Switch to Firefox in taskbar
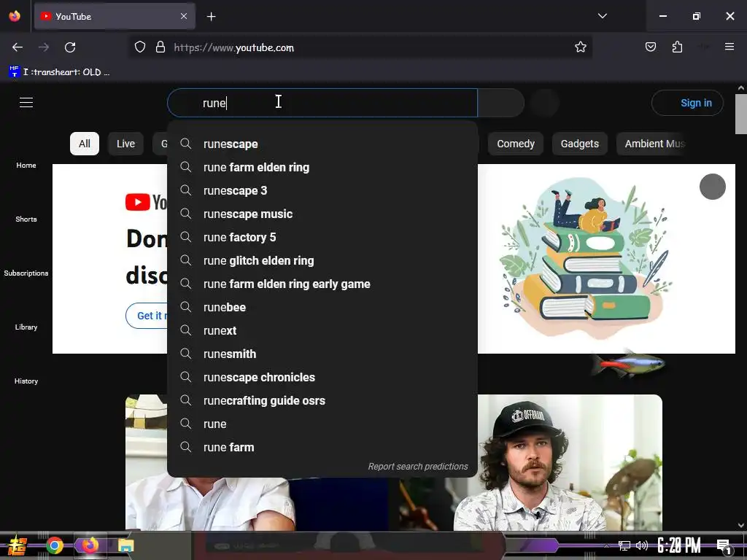The height and width of the screenshot is (560, 747). coord(90,545)
